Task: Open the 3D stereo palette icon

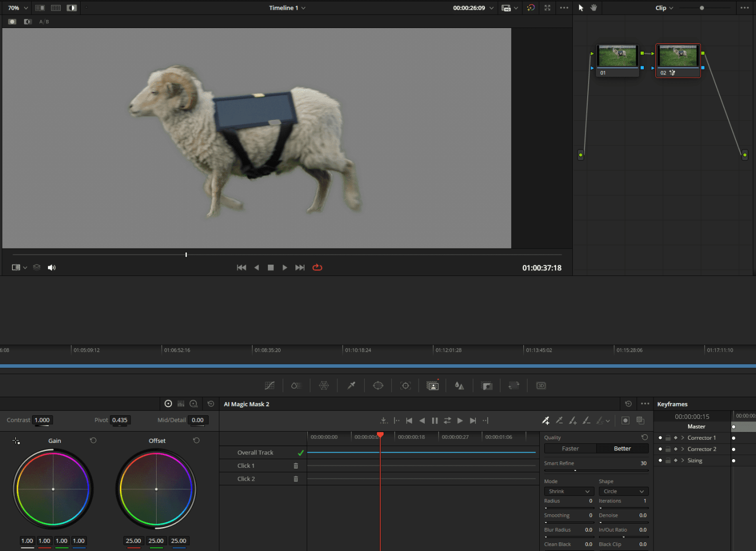Action: (541, 385)
